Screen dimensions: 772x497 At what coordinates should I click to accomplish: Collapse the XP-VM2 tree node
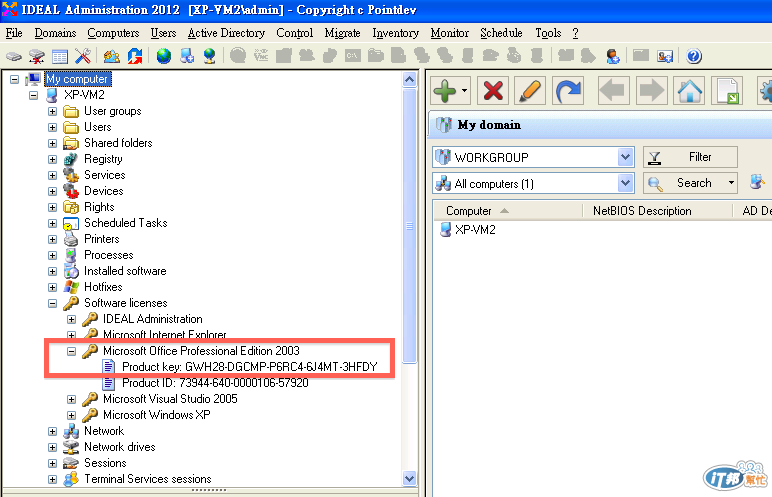pyautogui.click(x=33, y=95)
